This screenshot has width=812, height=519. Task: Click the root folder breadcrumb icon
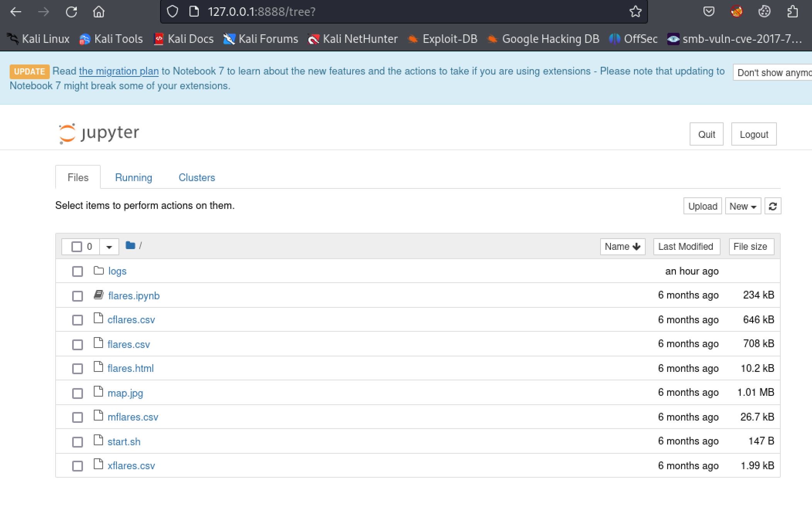click(x=130, y=246)
